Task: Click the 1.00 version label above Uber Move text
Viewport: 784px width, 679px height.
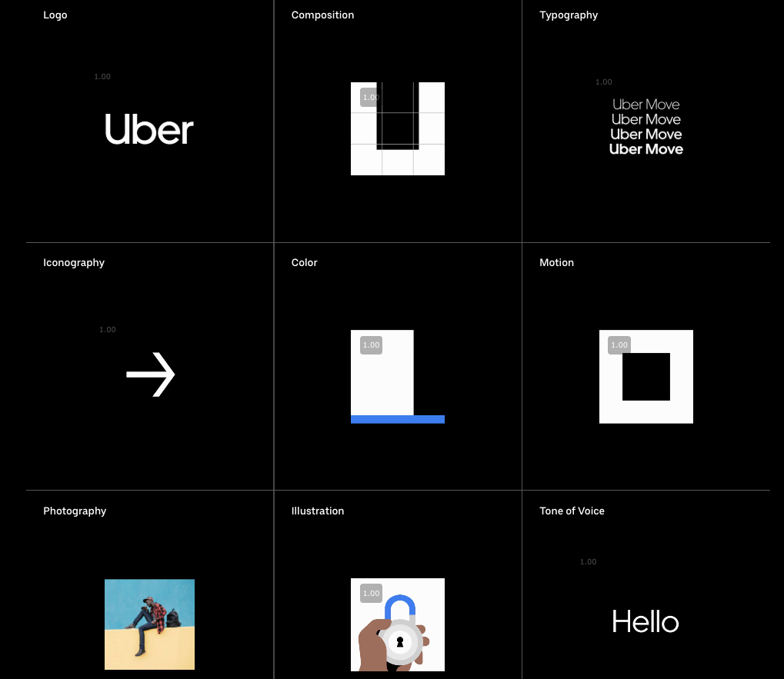Action: [x=603, y=82]
